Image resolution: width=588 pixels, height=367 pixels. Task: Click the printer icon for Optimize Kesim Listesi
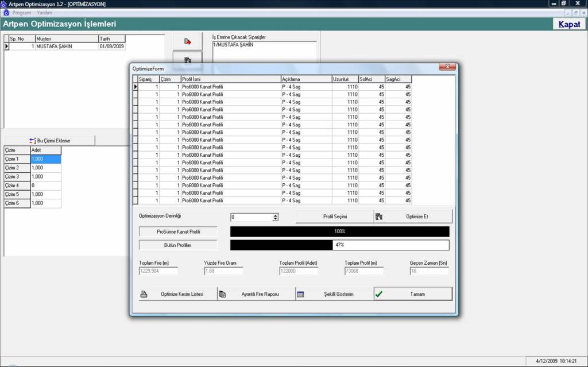point(144,293)
